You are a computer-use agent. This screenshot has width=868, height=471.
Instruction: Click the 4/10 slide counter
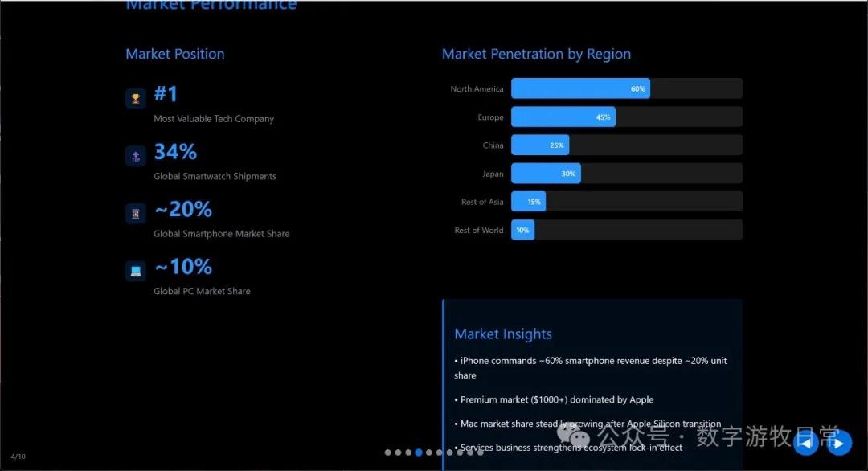pyautogui.click(x=18, y=457)
